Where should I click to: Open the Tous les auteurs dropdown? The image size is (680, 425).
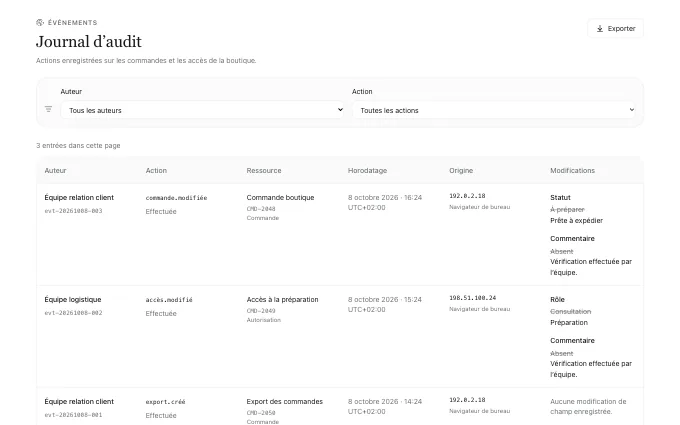[x=203, y=110]
